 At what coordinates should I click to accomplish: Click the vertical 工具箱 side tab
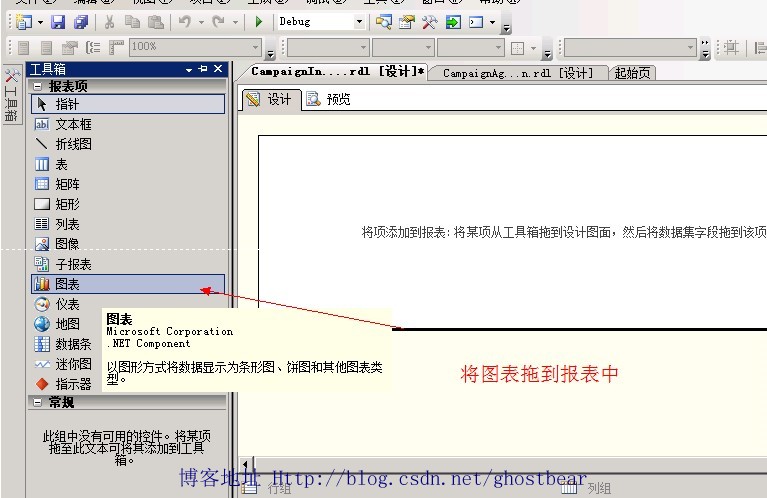click(x=11, y=95)
